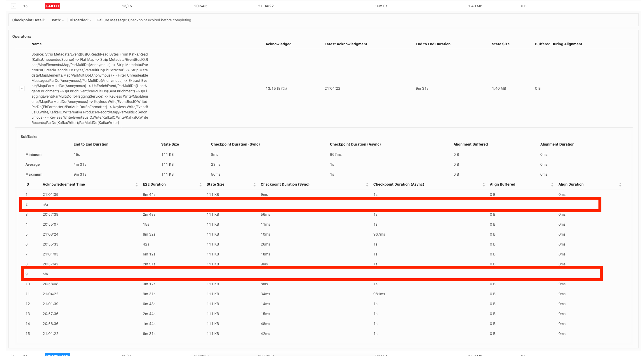This screenshot has height=356, width=644.
Task: Select subtask 11 row acknowledged 21:04:22
Action: click(x=51, y=294)
